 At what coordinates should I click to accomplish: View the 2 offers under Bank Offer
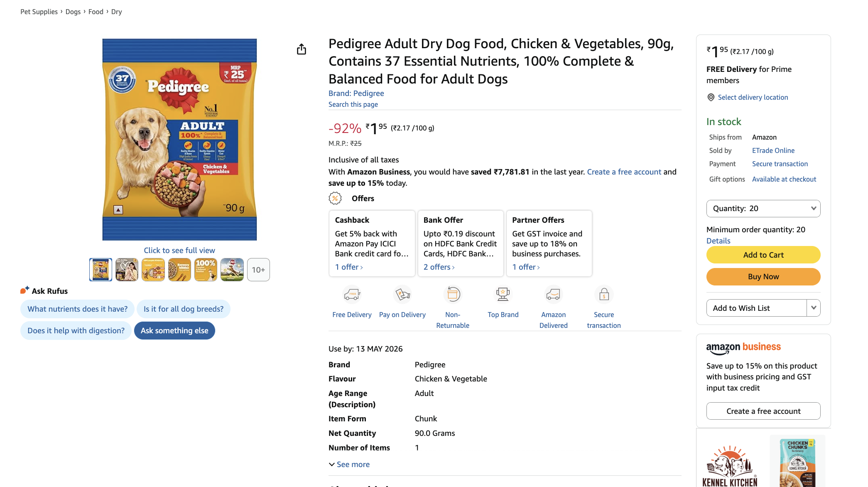(439, 267)
